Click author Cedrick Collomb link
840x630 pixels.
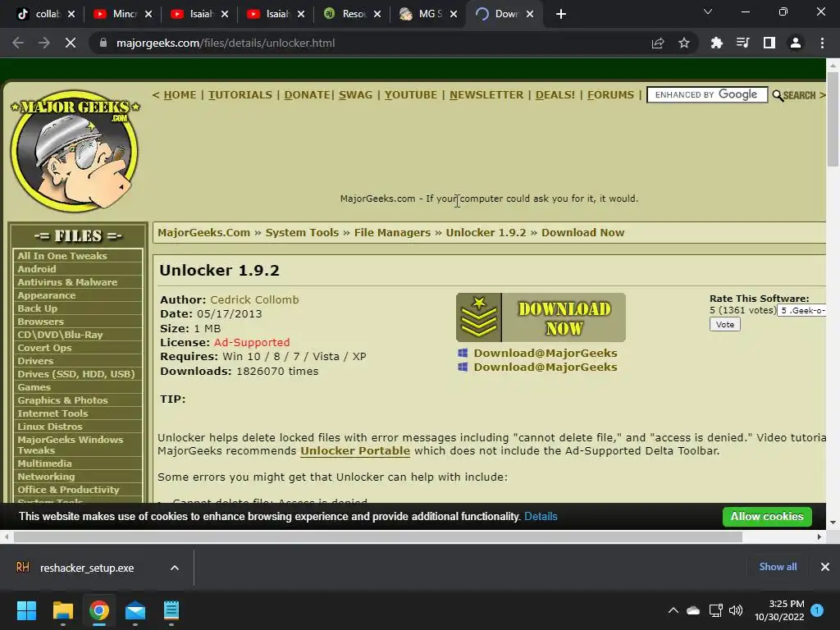click(254, 299)
